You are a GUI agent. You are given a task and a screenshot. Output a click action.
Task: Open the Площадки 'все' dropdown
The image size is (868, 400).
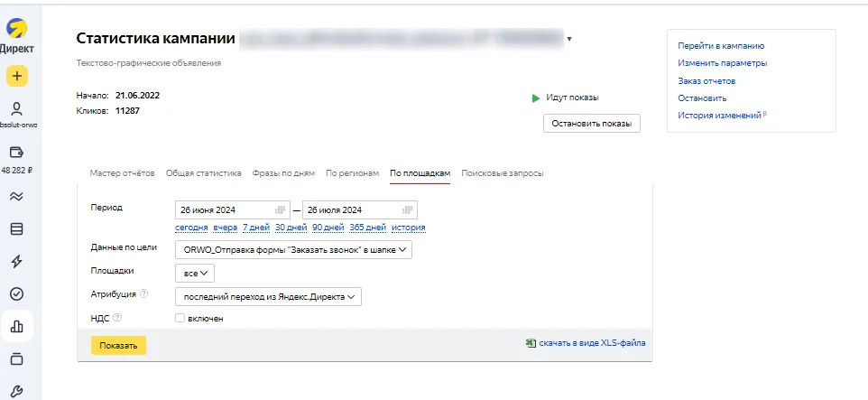[x=195, y=273]
